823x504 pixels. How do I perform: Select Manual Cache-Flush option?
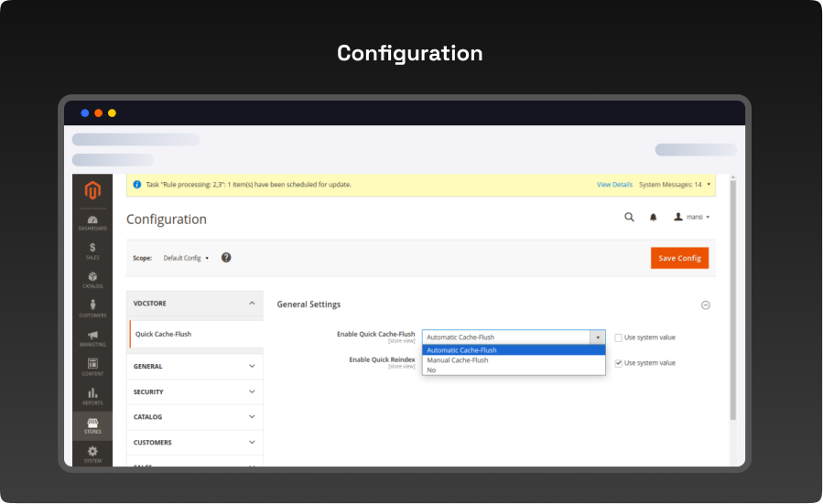pyautogui.click(x=458, y=360)
